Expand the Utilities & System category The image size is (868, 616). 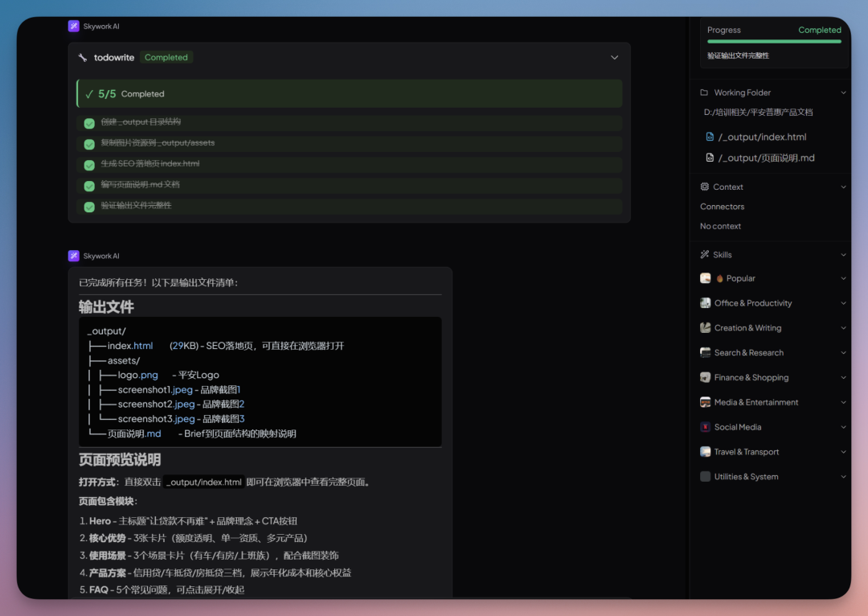pos(843,476)
